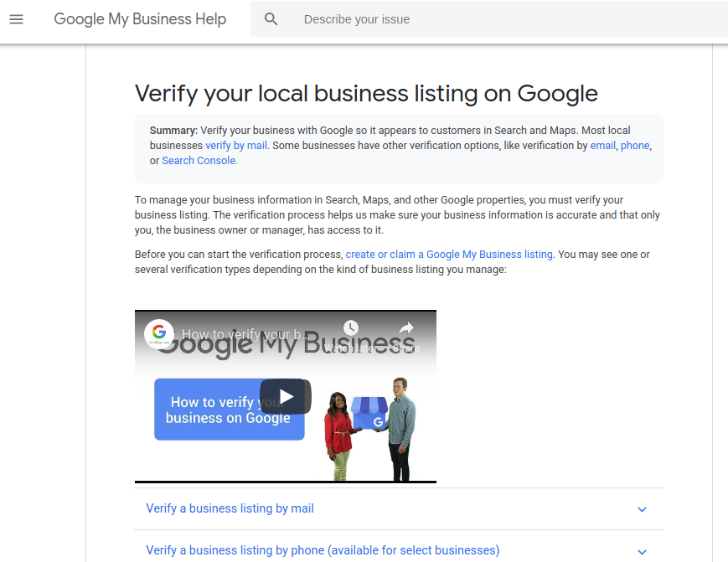Play the How to verify video
Screen dimensions: 728x562
click(x=286, y=397)
